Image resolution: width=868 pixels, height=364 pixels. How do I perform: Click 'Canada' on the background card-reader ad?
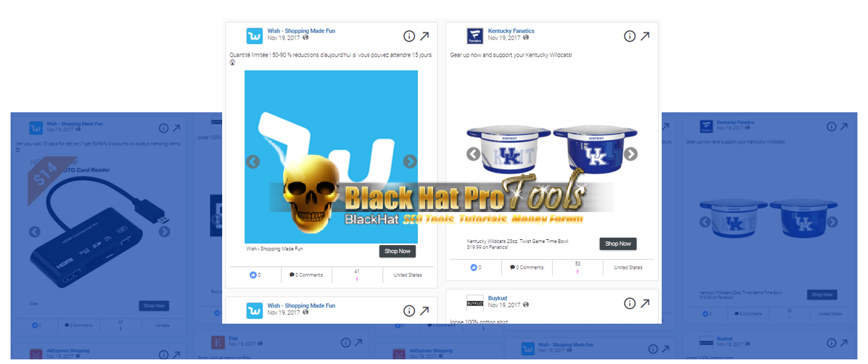162,325
